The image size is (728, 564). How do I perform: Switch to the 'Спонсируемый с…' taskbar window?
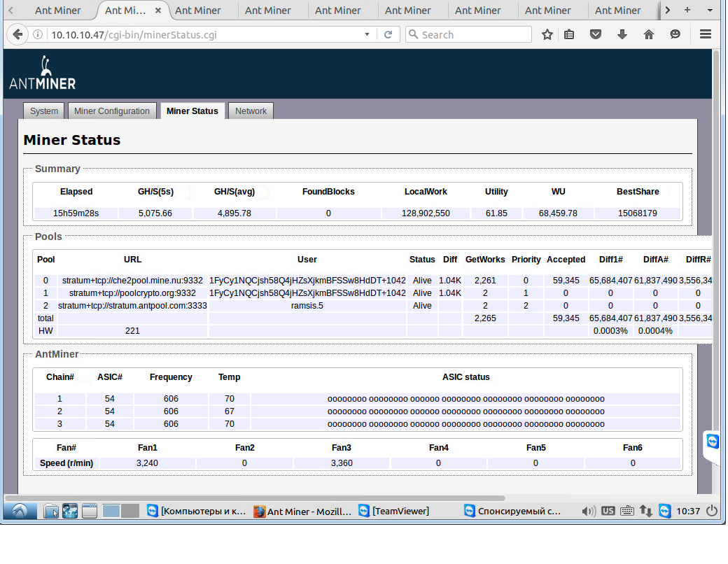tap(514, 511)
